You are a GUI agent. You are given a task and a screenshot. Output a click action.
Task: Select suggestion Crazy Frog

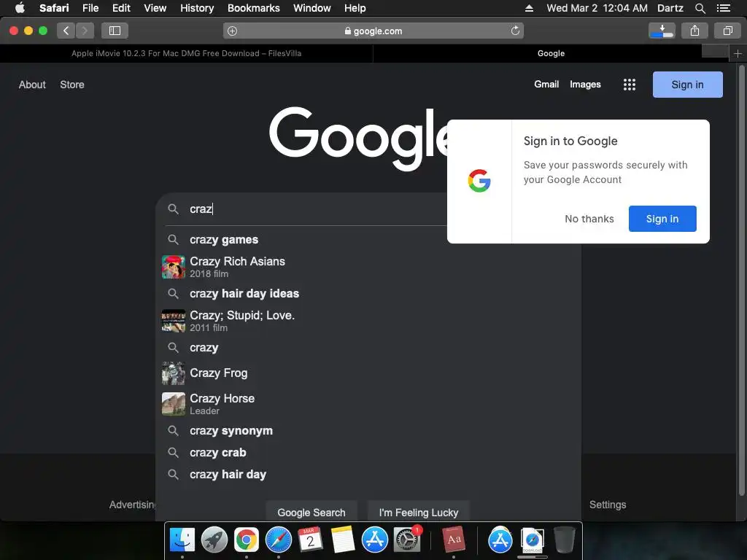click(x=368, y=373)
